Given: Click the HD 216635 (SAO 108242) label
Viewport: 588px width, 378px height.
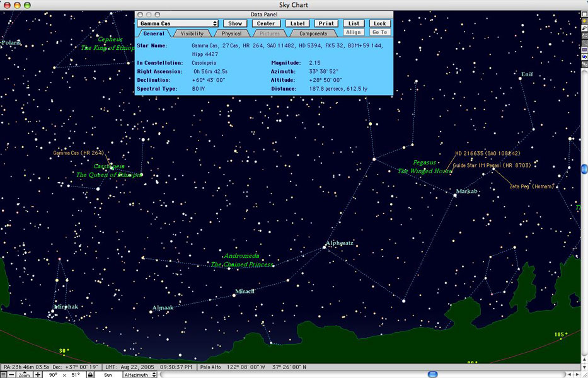Looking at the screenshot, I should click(488, 153).
